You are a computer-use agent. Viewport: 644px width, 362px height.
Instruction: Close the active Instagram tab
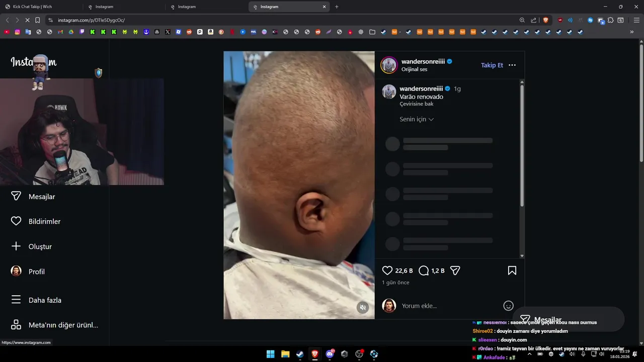325,7
